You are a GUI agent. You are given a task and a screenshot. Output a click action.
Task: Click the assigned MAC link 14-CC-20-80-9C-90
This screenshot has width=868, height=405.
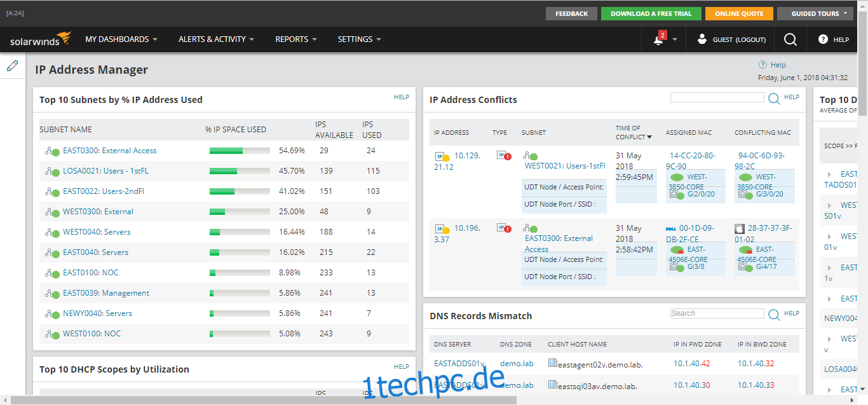692,161
